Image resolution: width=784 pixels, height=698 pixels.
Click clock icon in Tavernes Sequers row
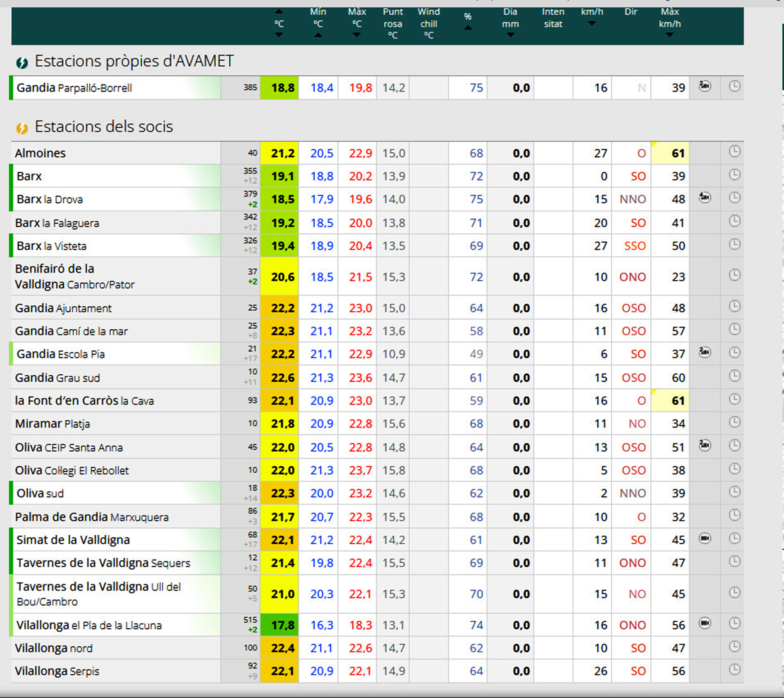click(734, 562)
